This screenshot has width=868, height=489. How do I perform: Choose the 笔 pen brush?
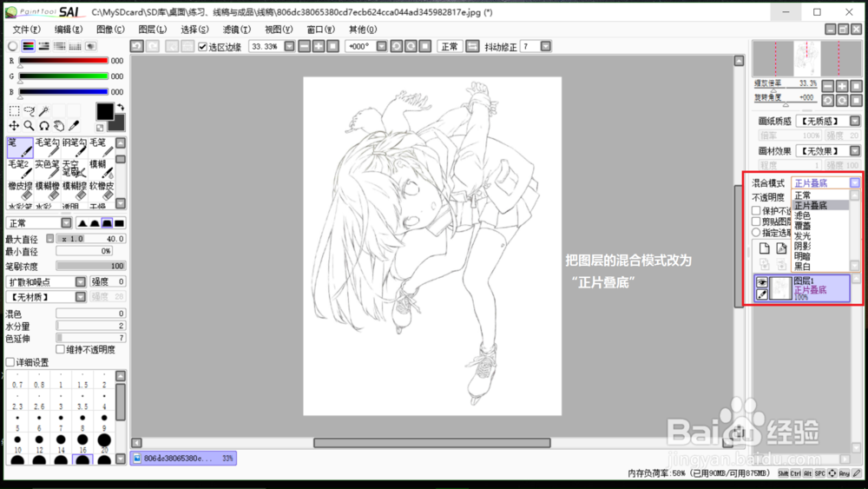pyautogui.click(x=20, y=148)
